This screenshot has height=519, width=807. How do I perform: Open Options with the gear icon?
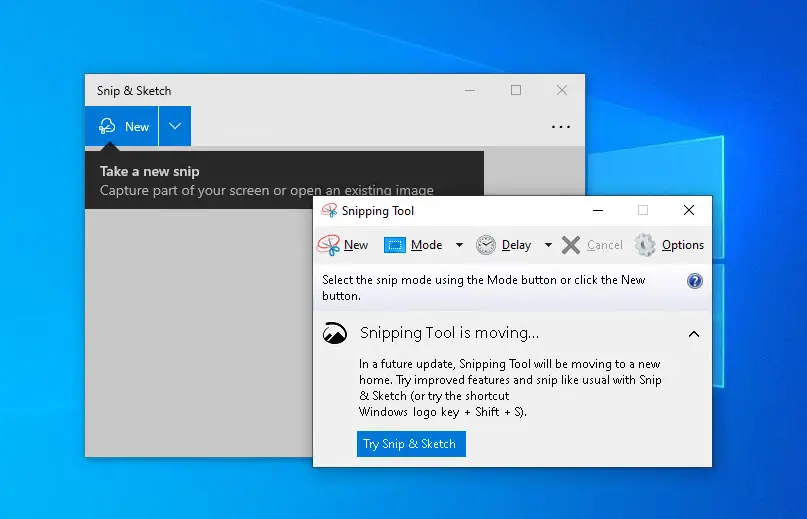(x=669, y=245)
